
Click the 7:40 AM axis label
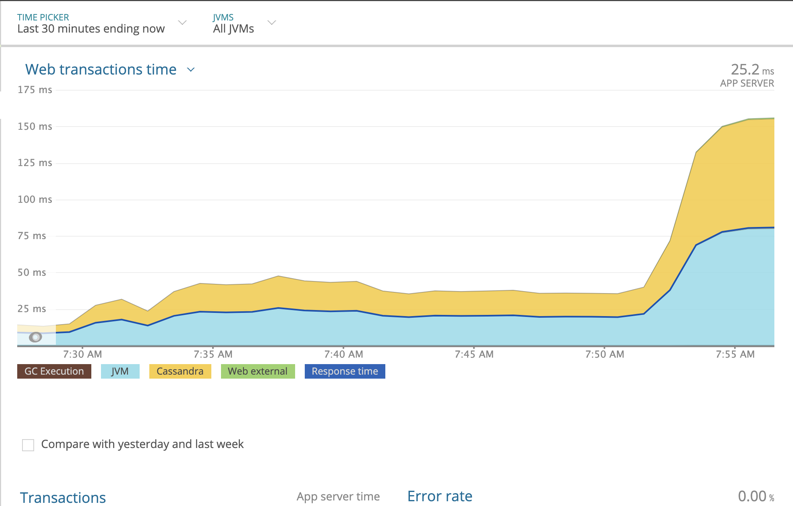344,354
